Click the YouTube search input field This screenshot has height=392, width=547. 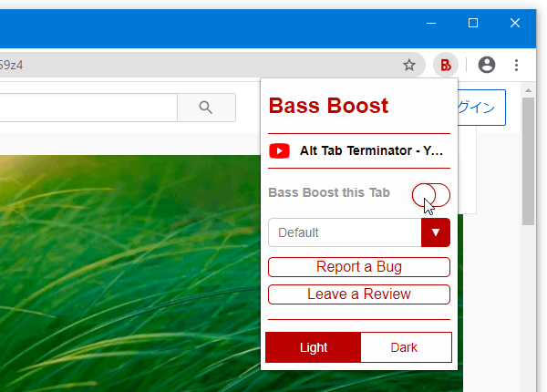[x=88, y=108]
